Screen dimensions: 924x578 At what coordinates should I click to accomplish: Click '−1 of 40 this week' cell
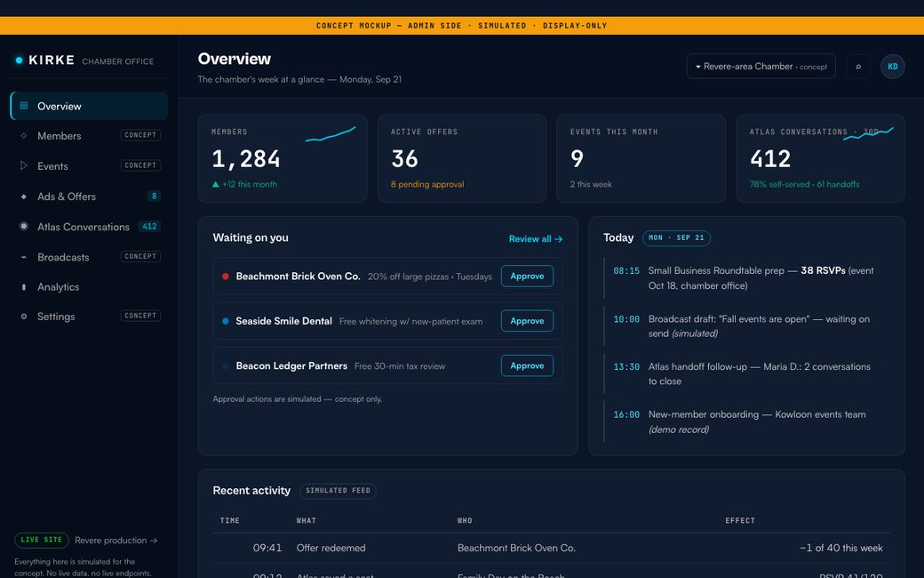click(x=840, y=548)
